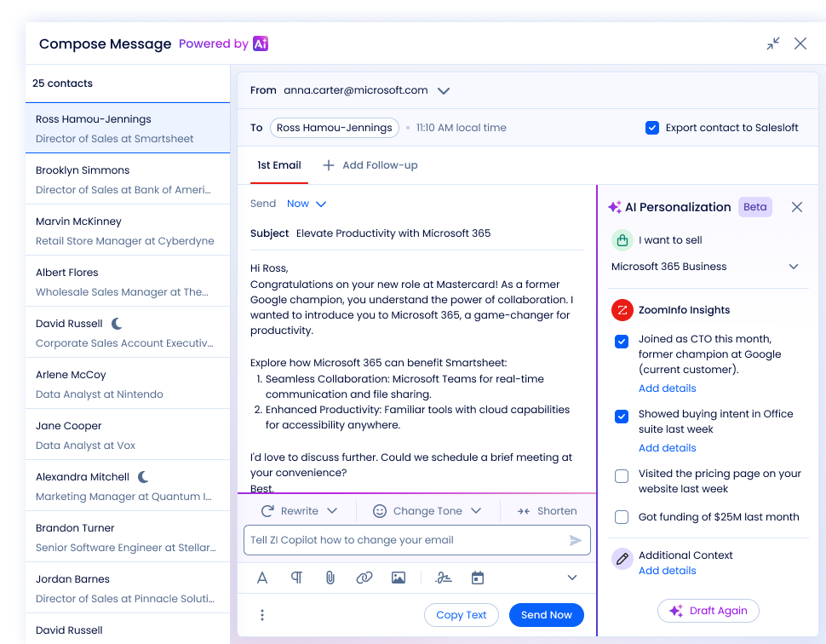Viewport: 826px width, 644px height.
Task: Click the Subject line field
Action: 416,233
